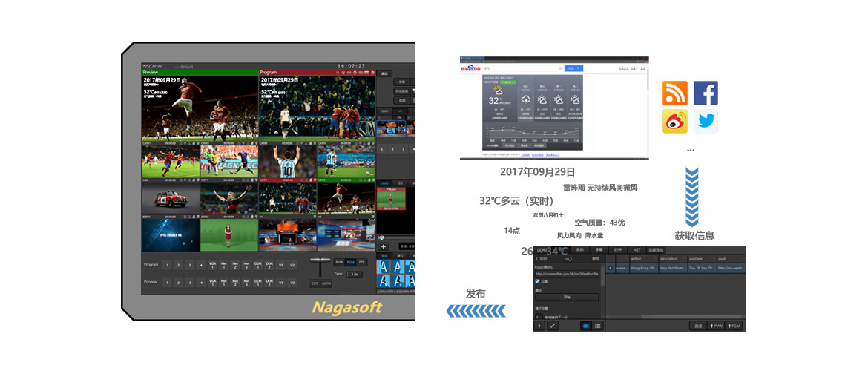The height and width of the screenshot is (371, 868).
Task: Click the pencil edit icon in RSS panel
Action: click(x=553, y=326)
